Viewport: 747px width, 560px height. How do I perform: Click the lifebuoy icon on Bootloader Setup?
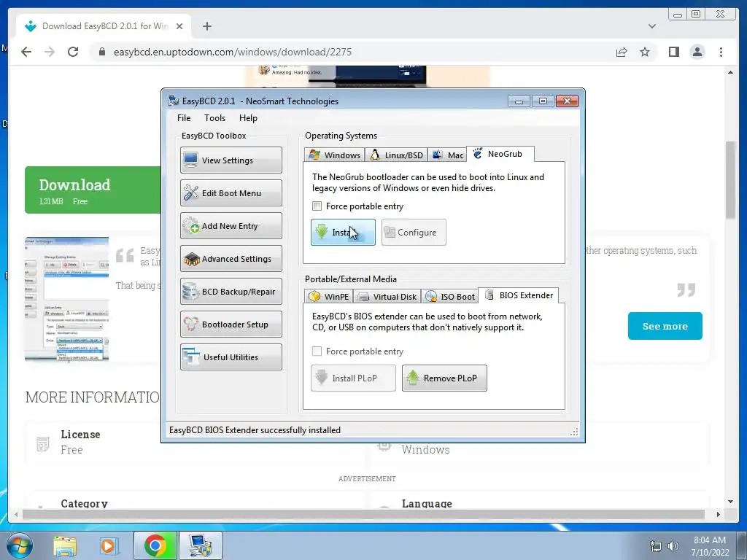(191, 324)
